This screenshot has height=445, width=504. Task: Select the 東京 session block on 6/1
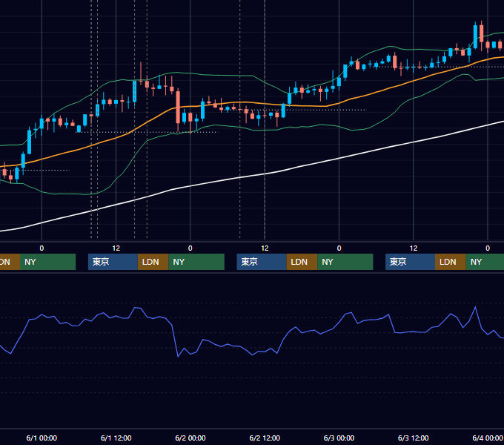click(x=113, y=262)
